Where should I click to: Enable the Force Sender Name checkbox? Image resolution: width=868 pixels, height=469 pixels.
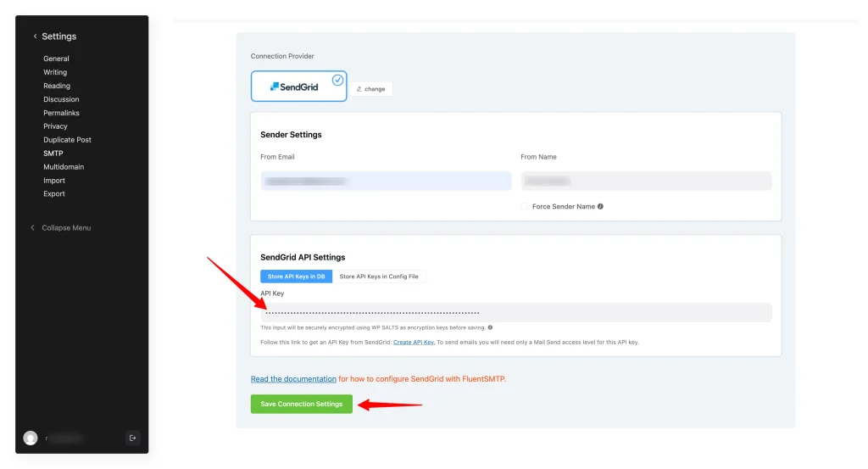click(526, 206)
